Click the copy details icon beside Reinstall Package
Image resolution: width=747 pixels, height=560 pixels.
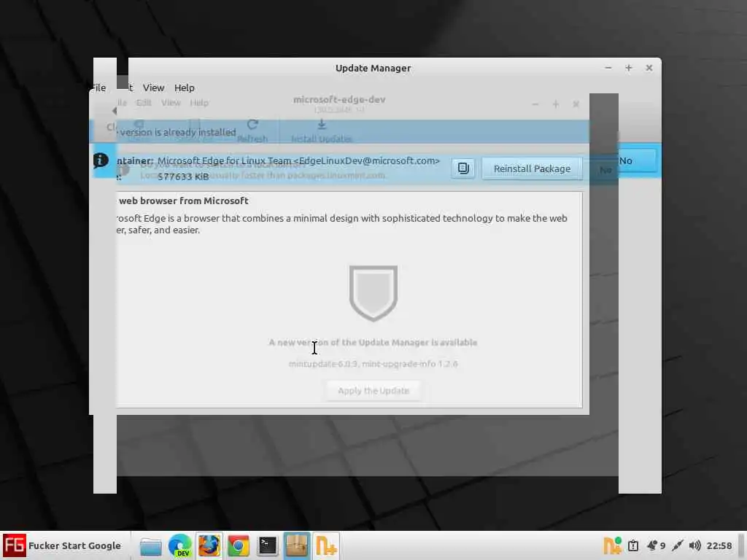click(x=463, y=168)
